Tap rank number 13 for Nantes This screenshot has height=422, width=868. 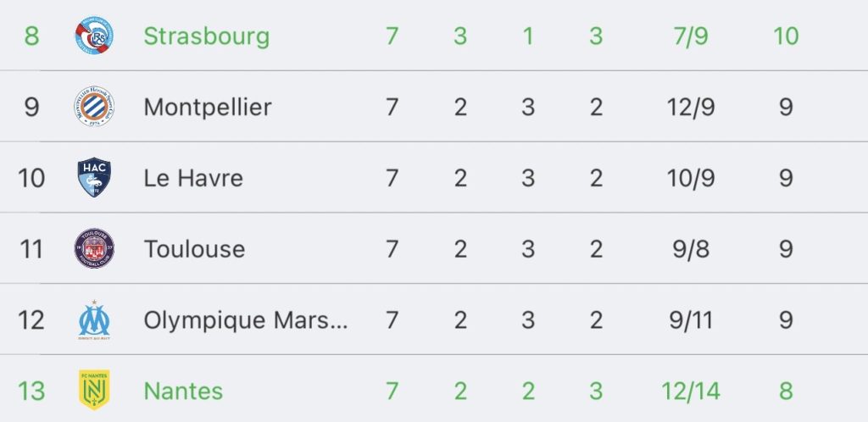click(31, 391)
